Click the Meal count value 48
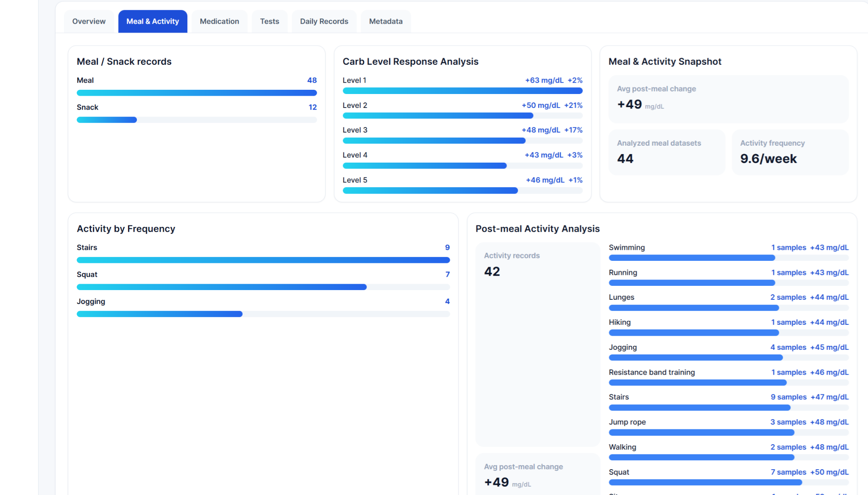 tap(312, 80)
